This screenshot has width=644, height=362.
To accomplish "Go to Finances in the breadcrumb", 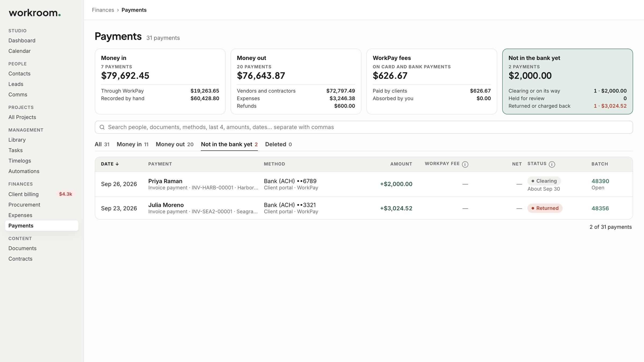I will [103, 10].
